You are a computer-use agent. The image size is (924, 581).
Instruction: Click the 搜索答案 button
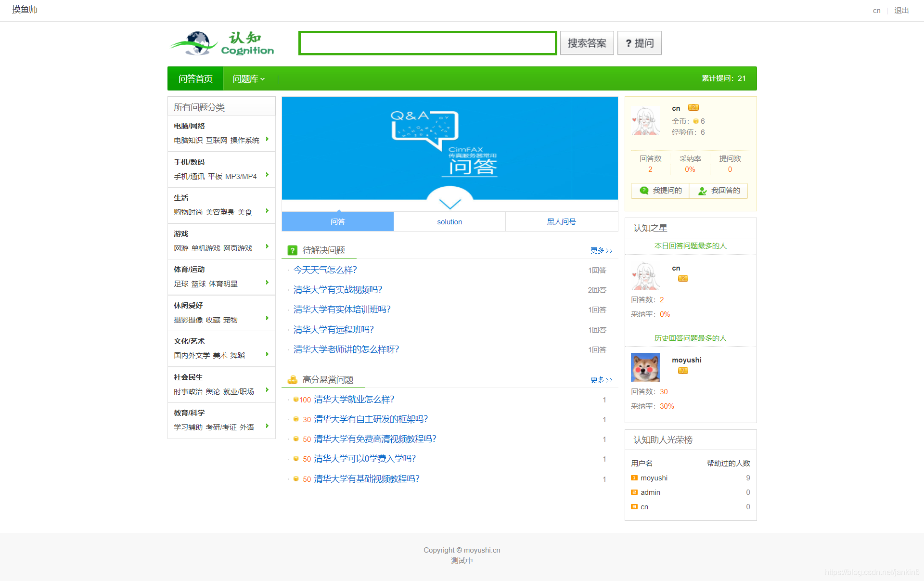(x=586, y=43)
